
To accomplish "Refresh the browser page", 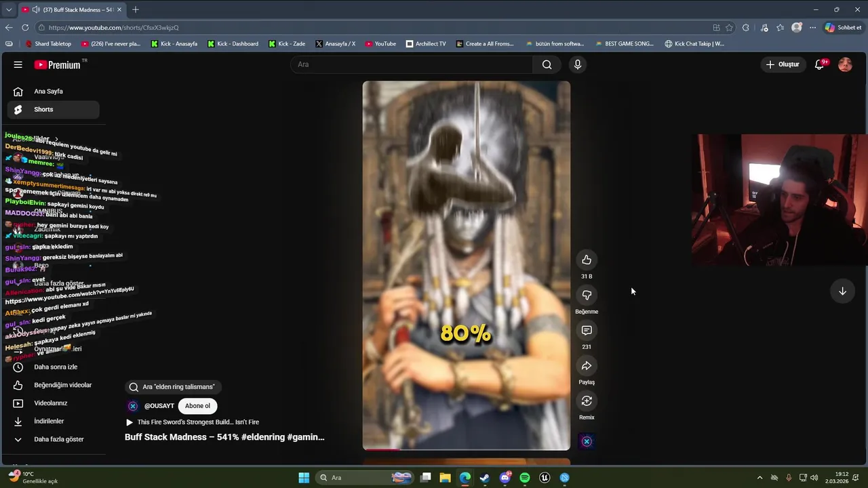I will click(25, 28).
